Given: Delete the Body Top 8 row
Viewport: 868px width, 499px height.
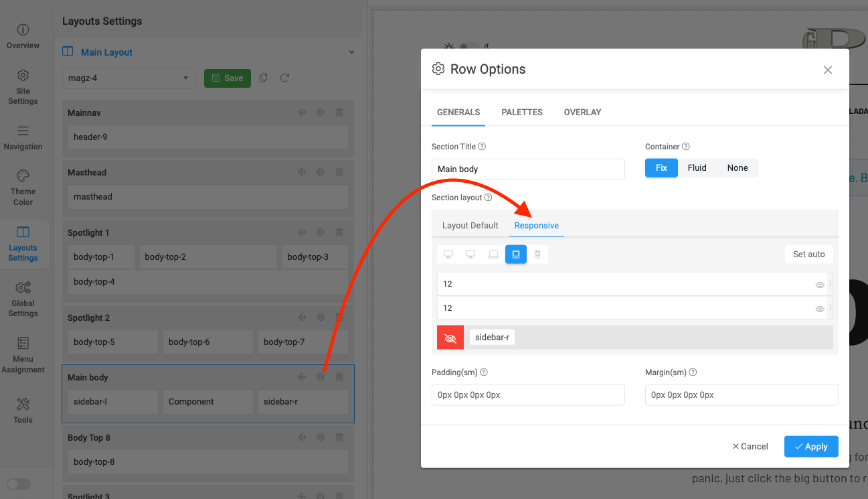Looking at the screenshot, I should coord(339,437).
